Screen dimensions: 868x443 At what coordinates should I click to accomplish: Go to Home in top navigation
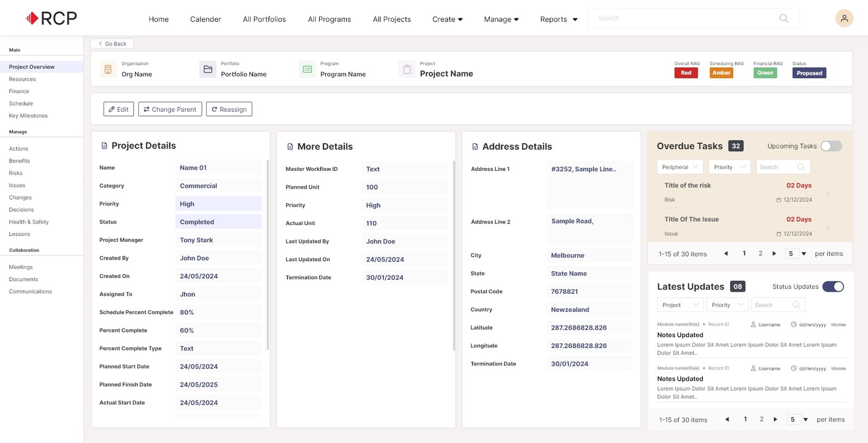pos(158,19)
